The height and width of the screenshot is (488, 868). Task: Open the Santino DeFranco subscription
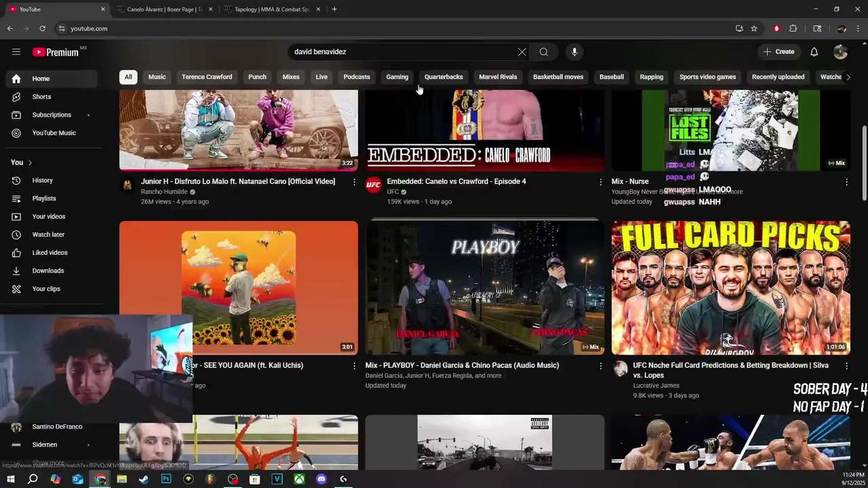pyautogui.click(x=52, y=427)
